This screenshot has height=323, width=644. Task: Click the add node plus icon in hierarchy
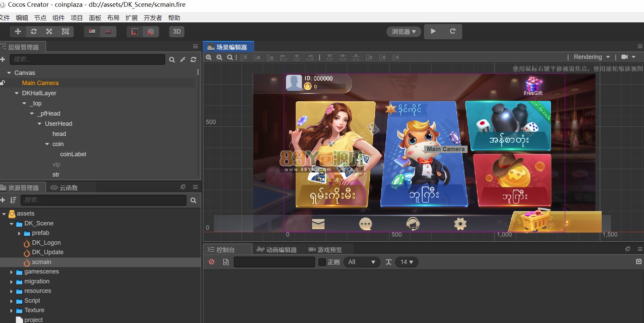pyautogui.click(x=3, y=59)
